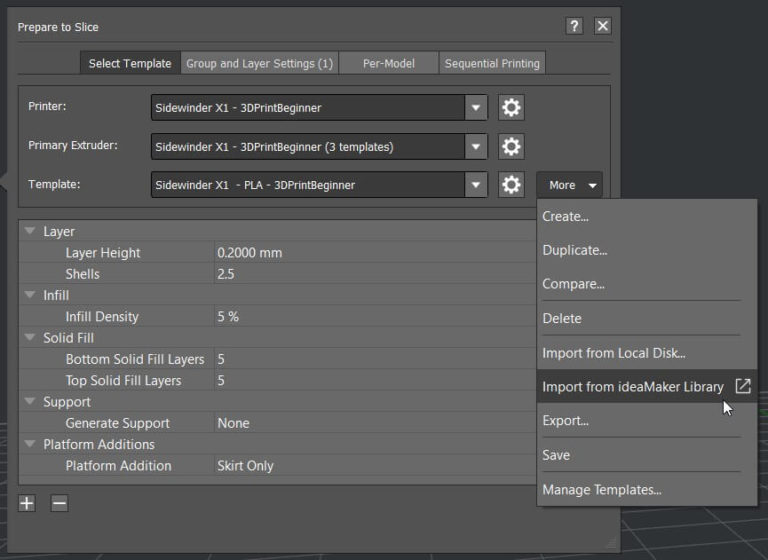
Task: Collapse the Infill settings group
Action: tap(30, 295)
